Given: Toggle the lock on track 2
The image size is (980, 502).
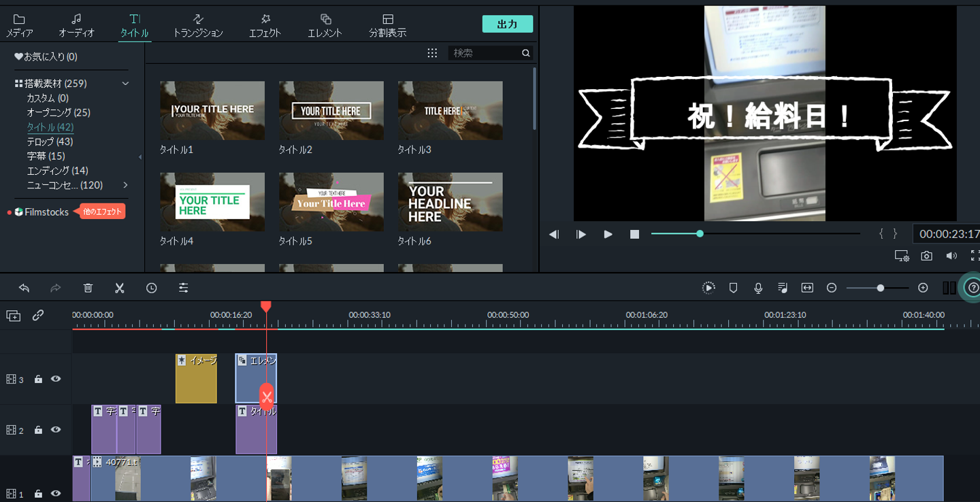Looking at the screenshot, I should pyautogui.click(x=38, y=430).
